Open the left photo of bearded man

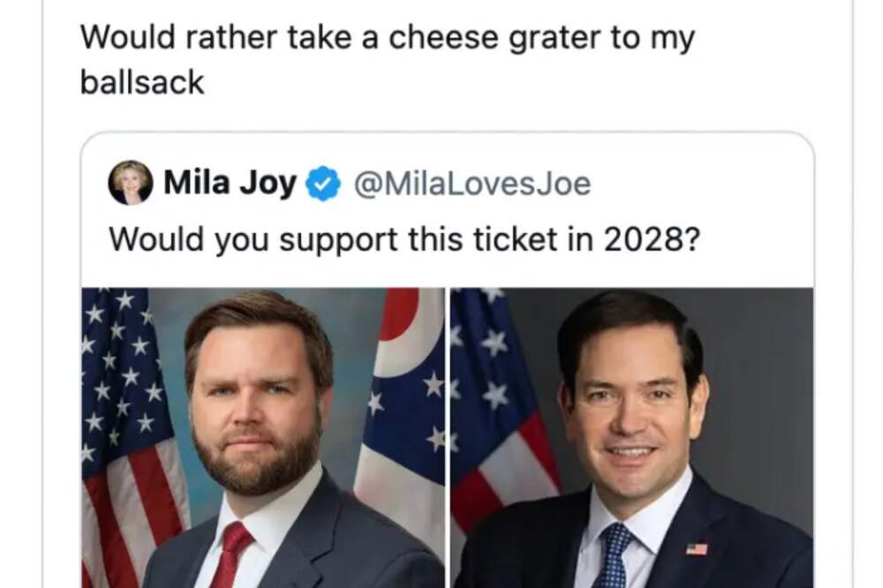263,438
